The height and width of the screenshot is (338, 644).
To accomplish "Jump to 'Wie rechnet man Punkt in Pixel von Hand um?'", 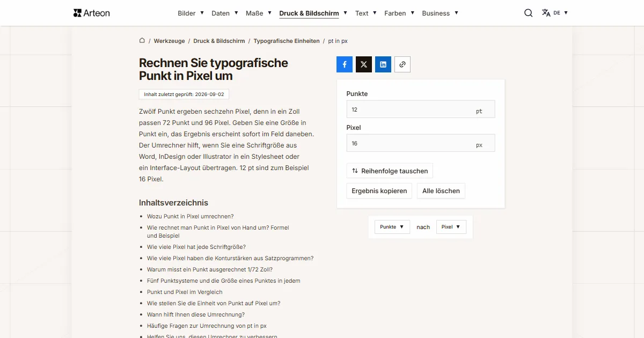I will point(218,231).
